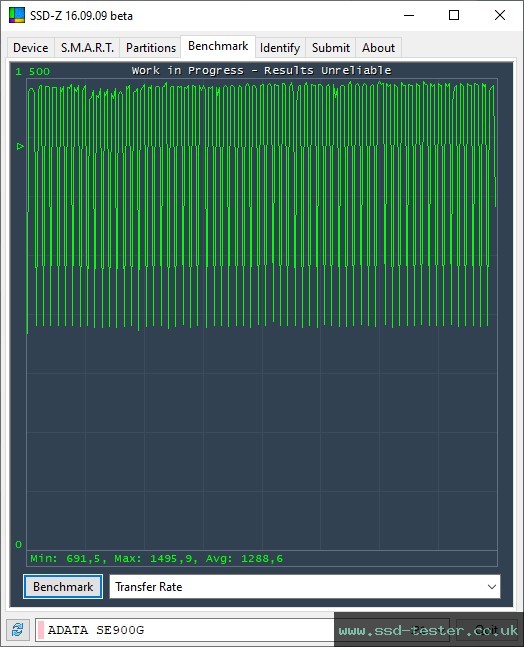524x647 pixels.
Task: Go to the Partitions tab
Action: pos(151,48)
